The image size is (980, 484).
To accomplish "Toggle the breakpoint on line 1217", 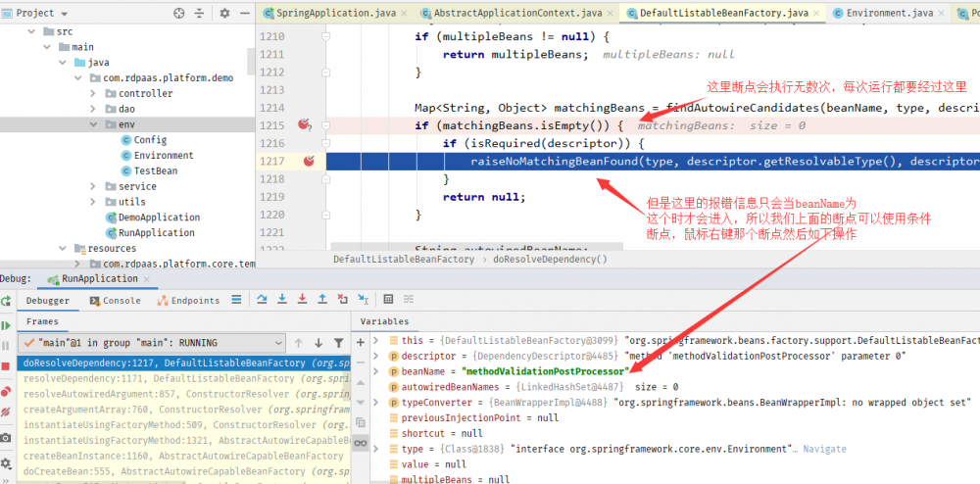I will [x=309, y=161].
